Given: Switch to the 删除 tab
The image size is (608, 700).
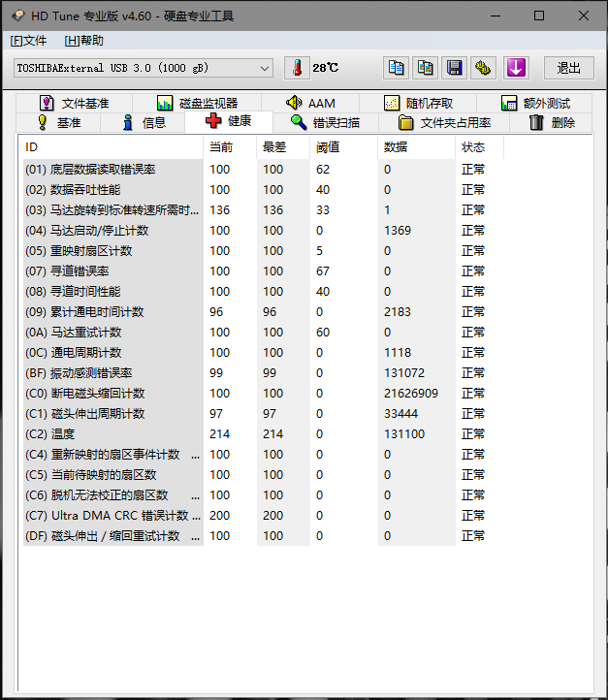Looking at the screenshot, I should tap(552, 122).
